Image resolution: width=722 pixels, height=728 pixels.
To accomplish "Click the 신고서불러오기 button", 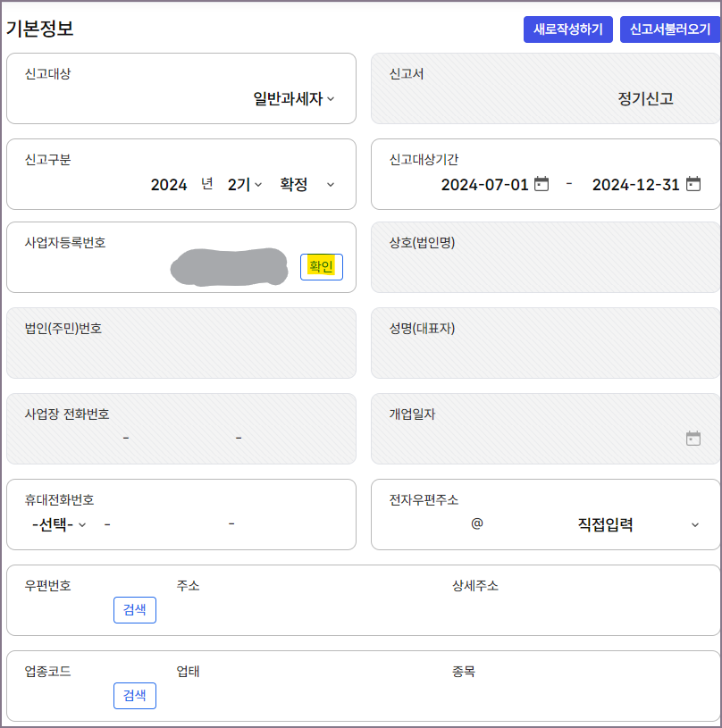I will tap(670, 29).
